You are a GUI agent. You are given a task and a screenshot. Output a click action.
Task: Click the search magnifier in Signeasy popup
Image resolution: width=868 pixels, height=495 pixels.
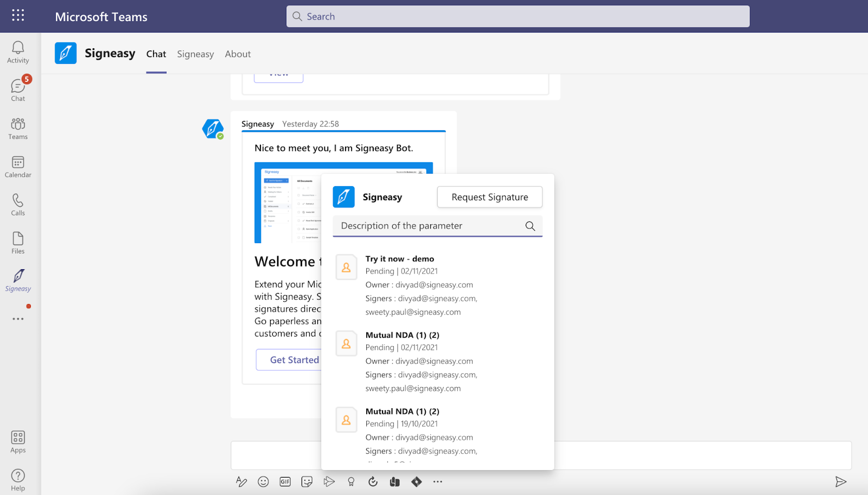530,226
